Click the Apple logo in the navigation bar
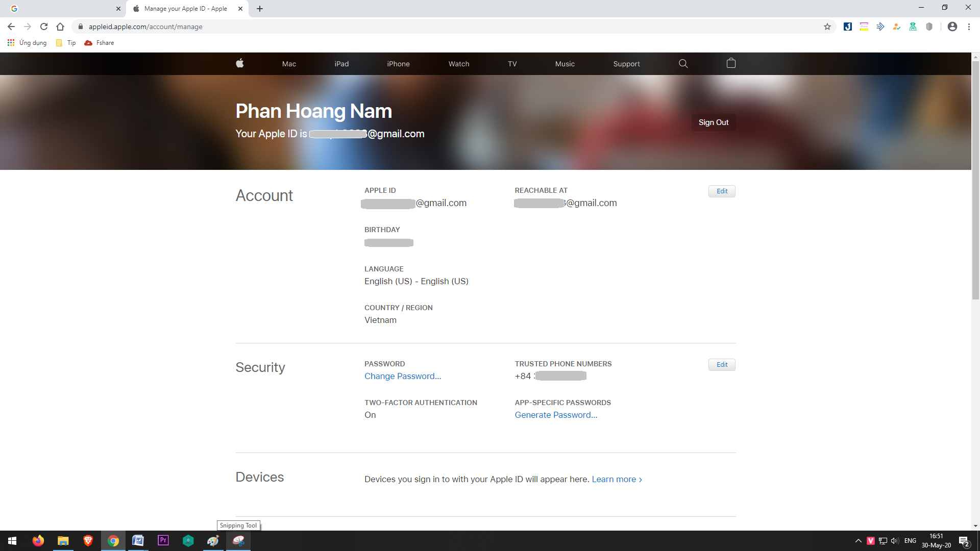 (x=240, y=63)
